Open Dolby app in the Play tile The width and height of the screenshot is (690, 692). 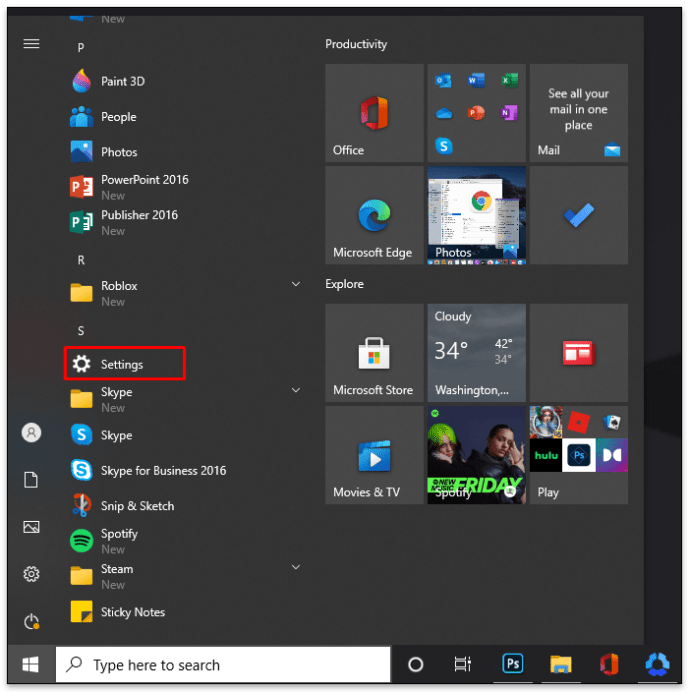[612, 455]
